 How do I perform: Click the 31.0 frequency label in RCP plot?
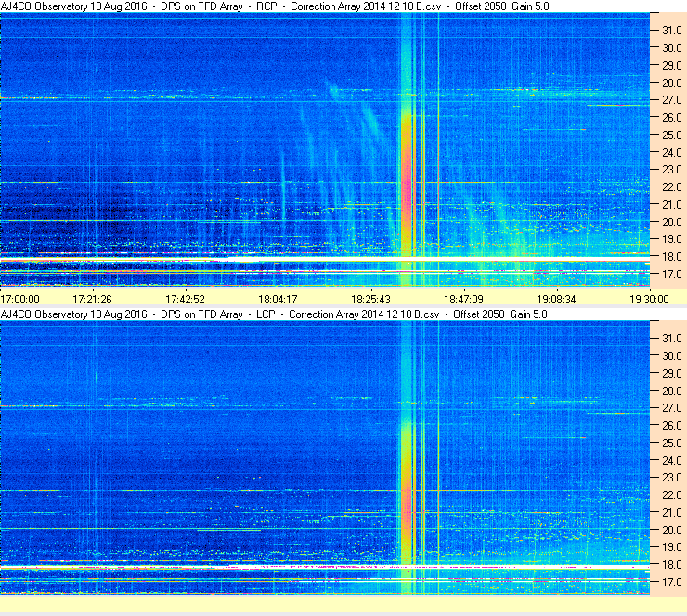[x=672, y=31]
